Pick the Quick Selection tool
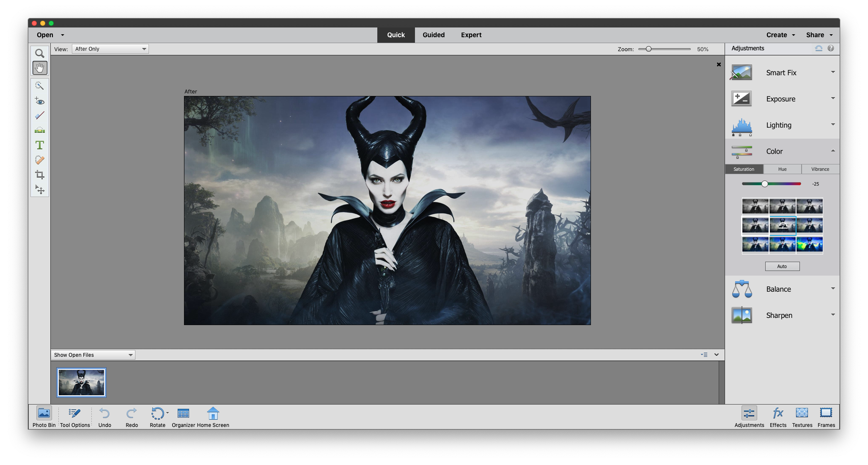868x465 pixels. click(x=39, y=86)
